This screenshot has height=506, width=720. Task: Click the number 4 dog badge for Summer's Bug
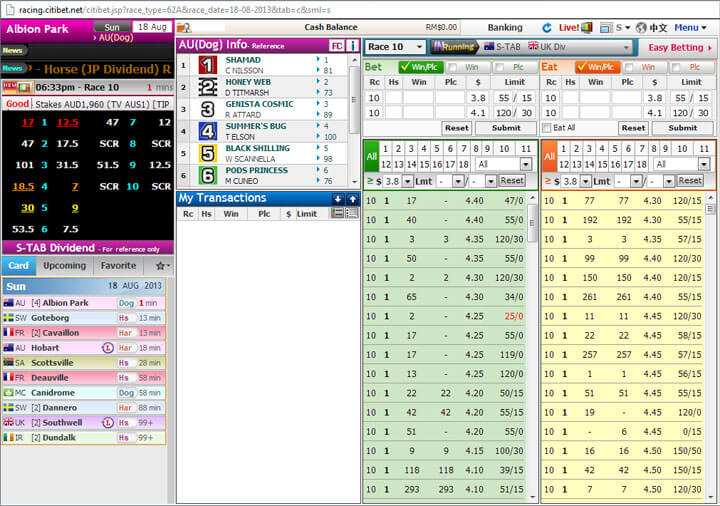207,131
